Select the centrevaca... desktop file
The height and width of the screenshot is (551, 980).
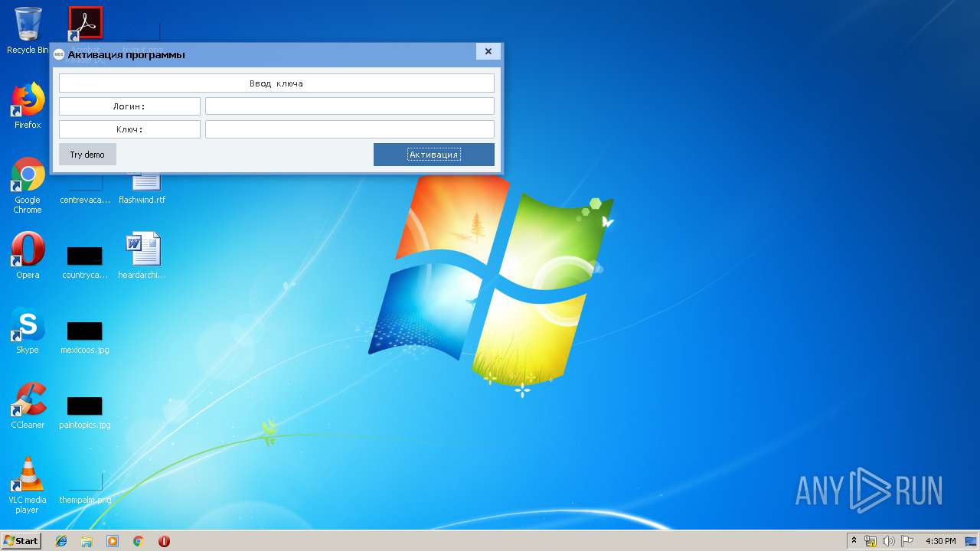coord(85,190)
